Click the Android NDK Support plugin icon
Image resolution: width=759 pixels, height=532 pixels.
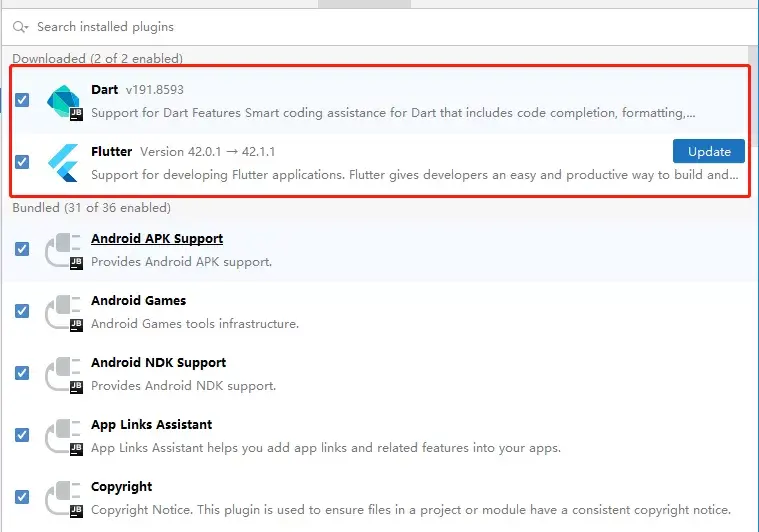coord(64,373)
